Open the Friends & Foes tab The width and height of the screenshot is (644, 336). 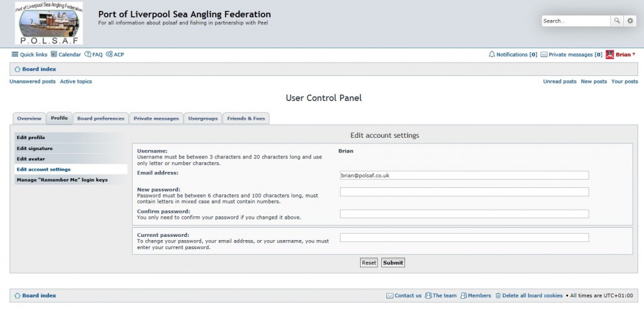pyautogui.click(x=246, y=118)
